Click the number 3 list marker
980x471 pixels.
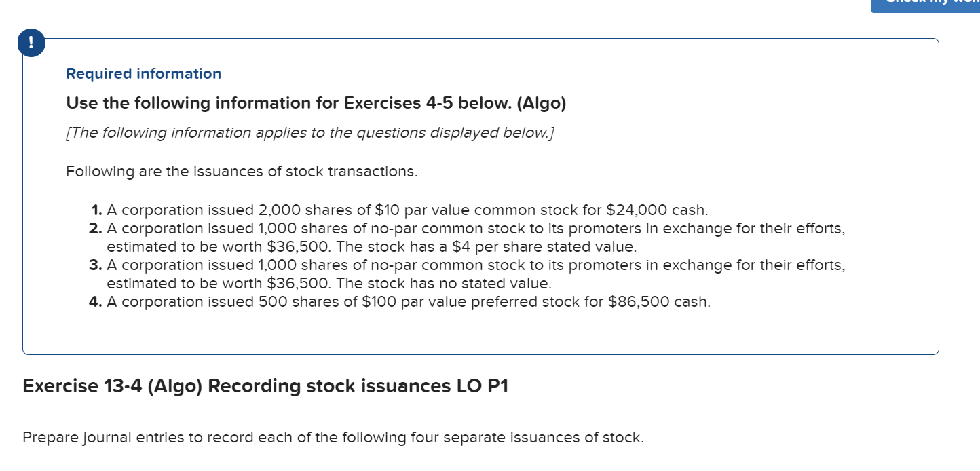click(x=96, y=265)
